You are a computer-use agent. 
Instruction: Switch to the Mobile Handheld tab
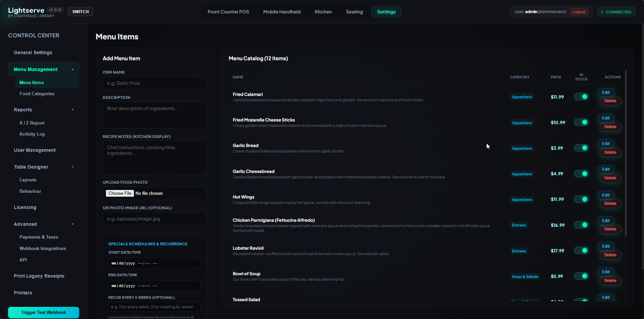[x=282, y=12]
